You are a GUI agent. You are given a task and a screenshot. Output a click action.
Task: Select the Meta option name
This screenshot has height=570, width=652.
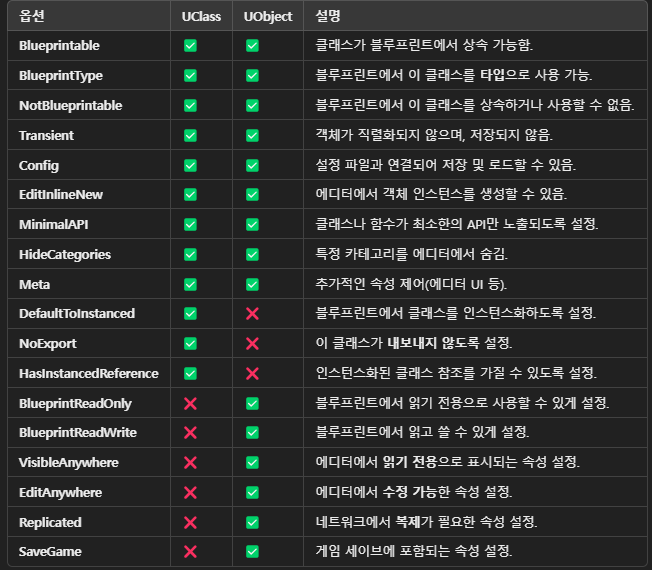(34, 284)
